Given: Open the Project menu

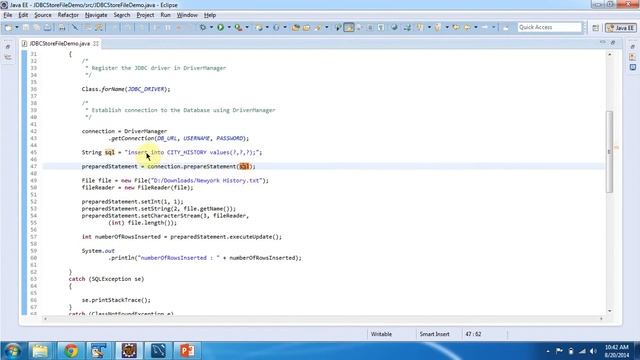Looking at the screenshot, I should pos(145,15).
